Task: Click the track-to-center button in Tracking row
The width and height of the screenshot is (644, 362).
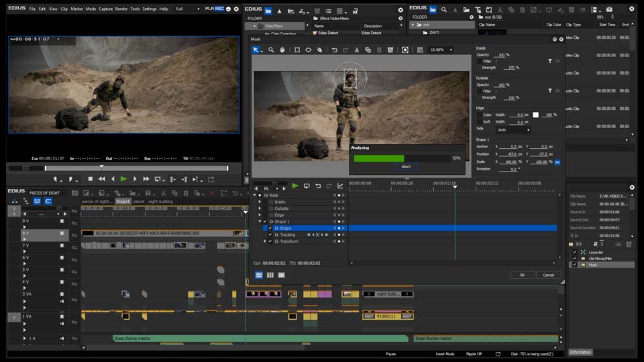Action: coord(317,235)
